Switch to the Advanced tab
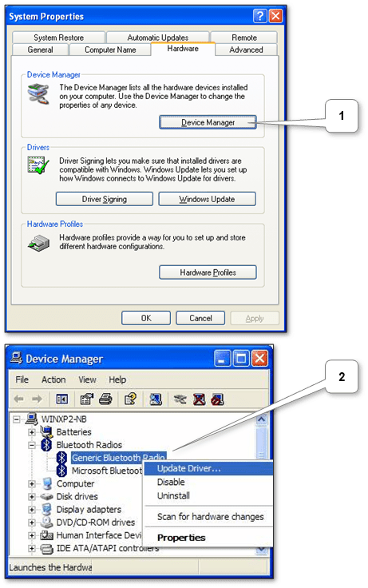 (246, 50)
